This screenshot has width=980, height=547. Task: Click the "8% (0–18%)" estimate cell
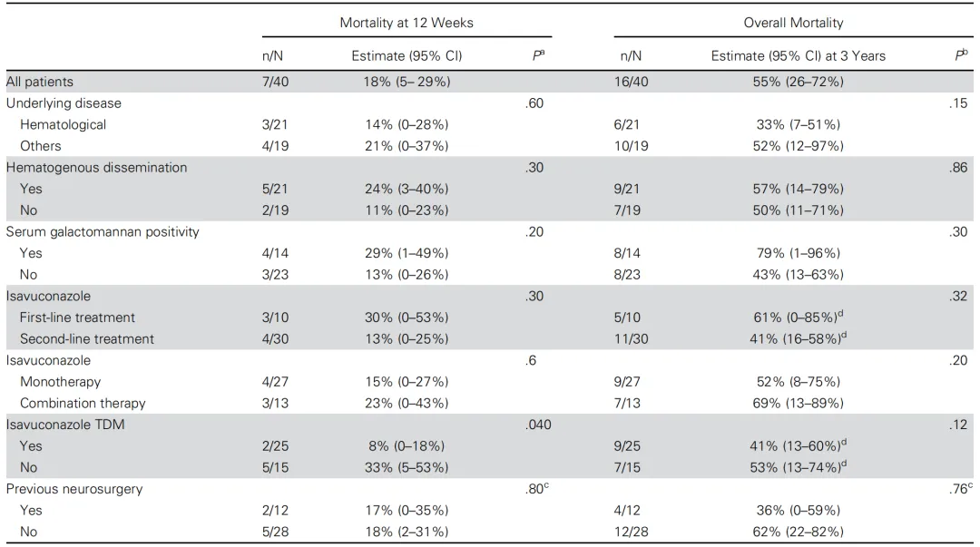point(407,446)
